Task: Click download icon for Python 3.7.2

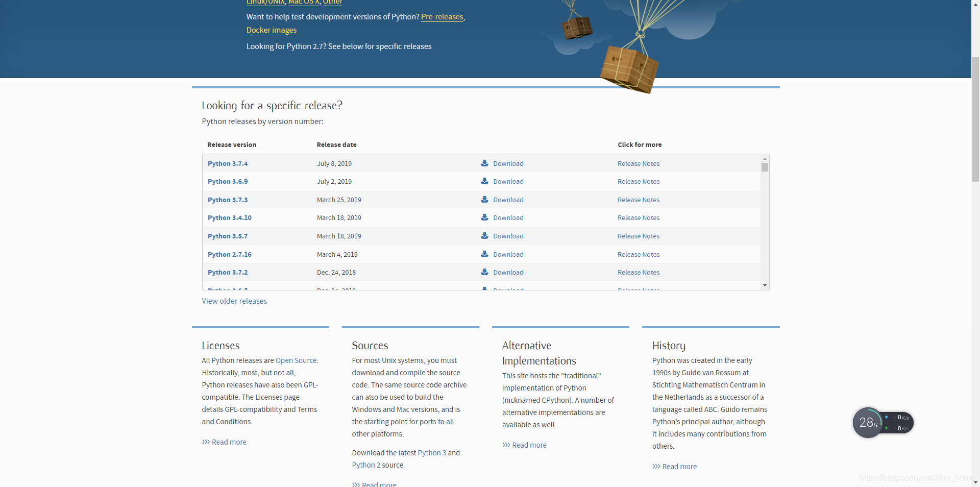Action: click(484, 272)
